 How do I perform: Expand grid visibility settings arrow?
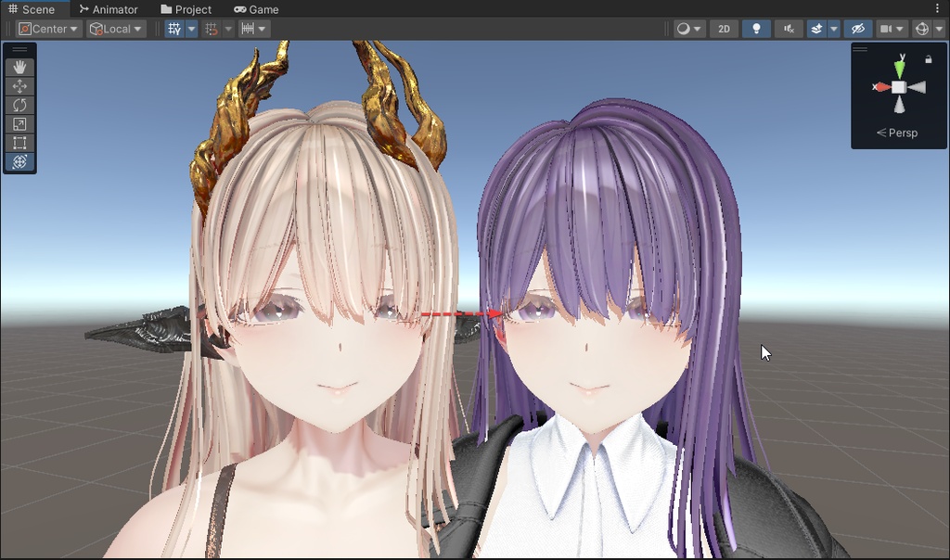coord(191,29)
